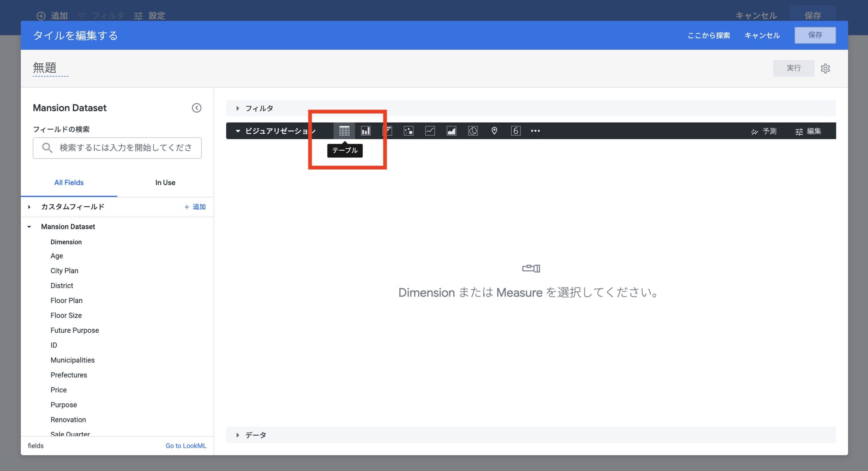Open tile settings gear icon
The height and width of the screenshot is (471, 868).
point(825,69)
